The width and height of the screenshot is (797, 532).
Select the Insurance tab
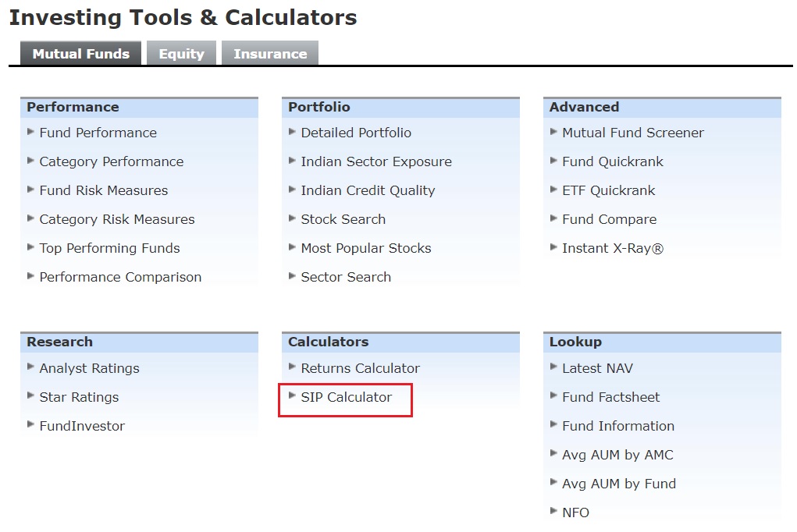pos(270,54)
